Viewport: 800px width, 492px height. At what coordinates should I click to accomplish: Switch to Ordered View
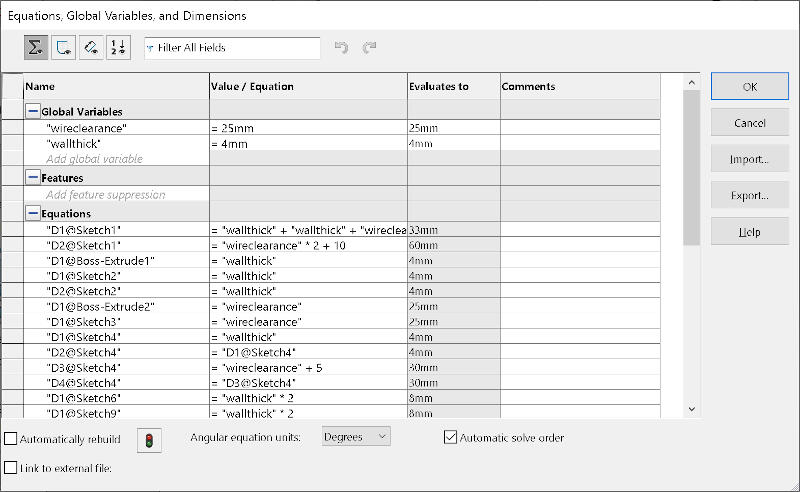[117, 47]
